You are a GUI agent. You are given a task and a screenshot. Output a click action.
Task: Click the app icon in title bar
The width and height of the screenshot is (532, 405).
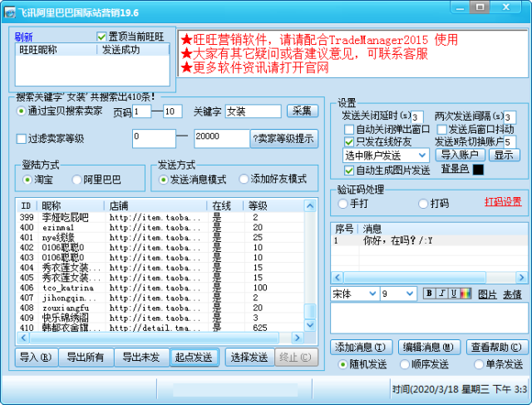coord(9,12)
